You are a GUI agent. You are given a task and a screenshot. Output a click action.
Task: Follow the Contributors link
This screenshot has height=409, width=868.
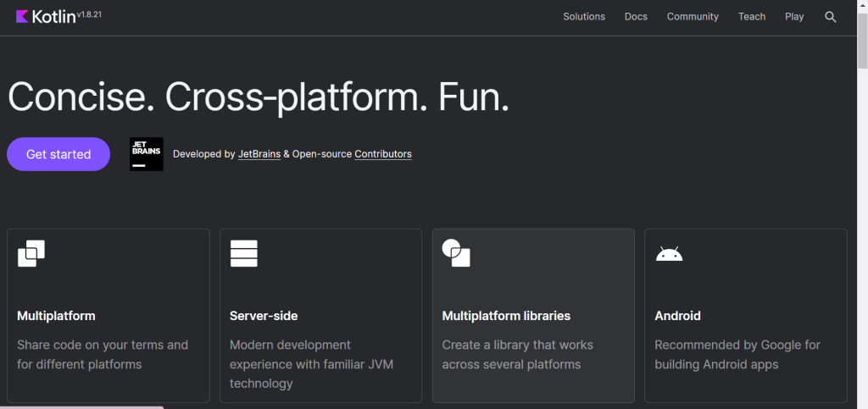tap(383, 154)
